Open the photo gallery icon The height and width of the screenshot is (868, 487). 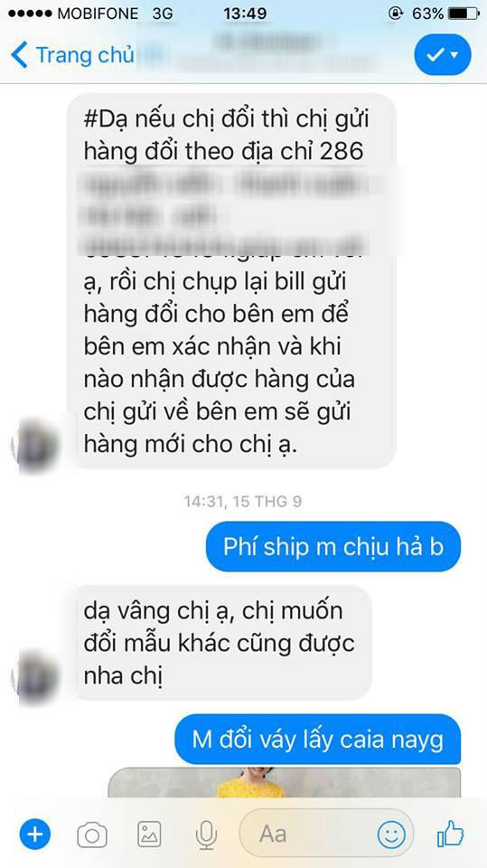click(149, 835)
